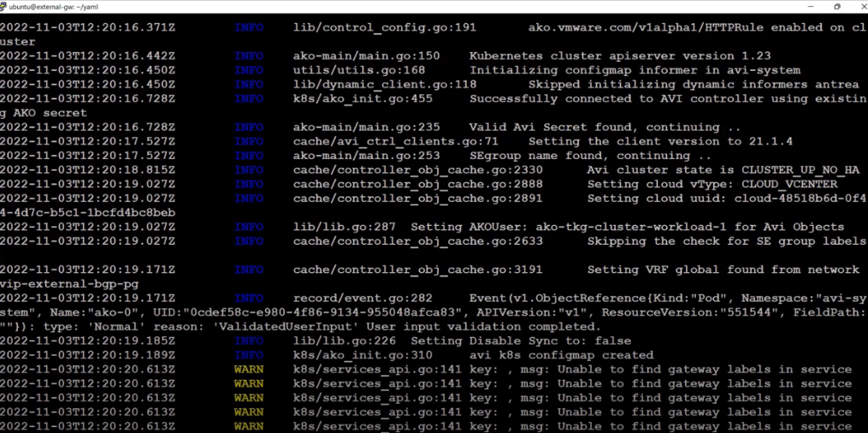The image size is (868, 433).
Task: Select cache/controller_obj_cache.go:2330 reference
Action: point(418,170)
